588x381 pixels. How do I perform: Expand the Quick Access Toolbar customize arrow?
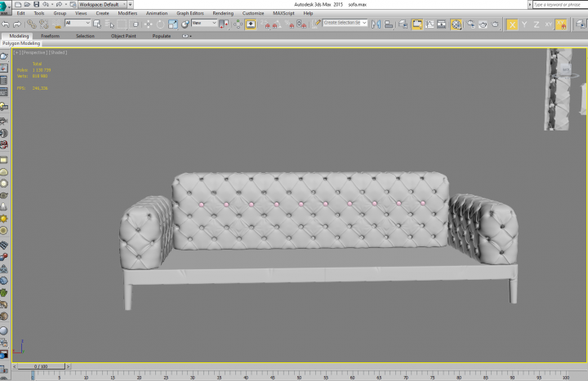[131, 5]
